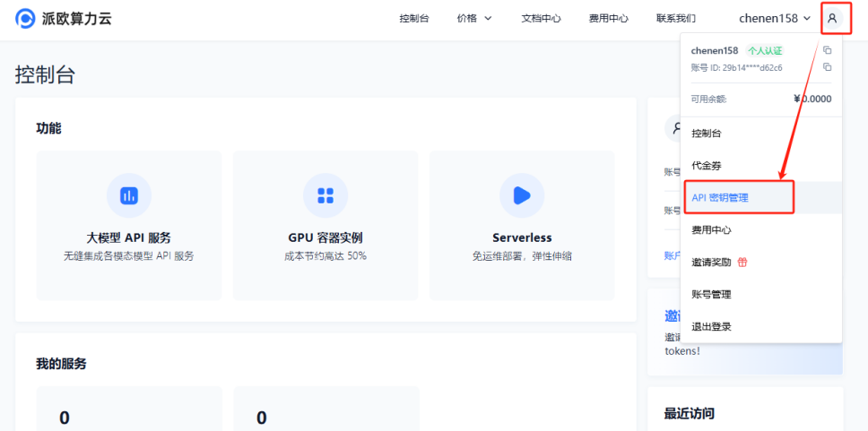Open 文档中心 from the top navigation
Screen dimensions: 868x431
point(541,18)
